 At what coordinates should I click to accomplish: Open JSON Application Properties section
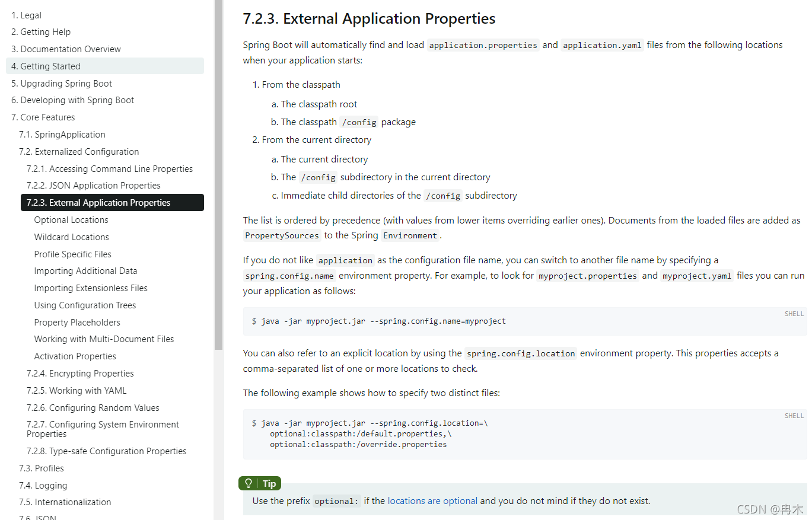point(94,186)
